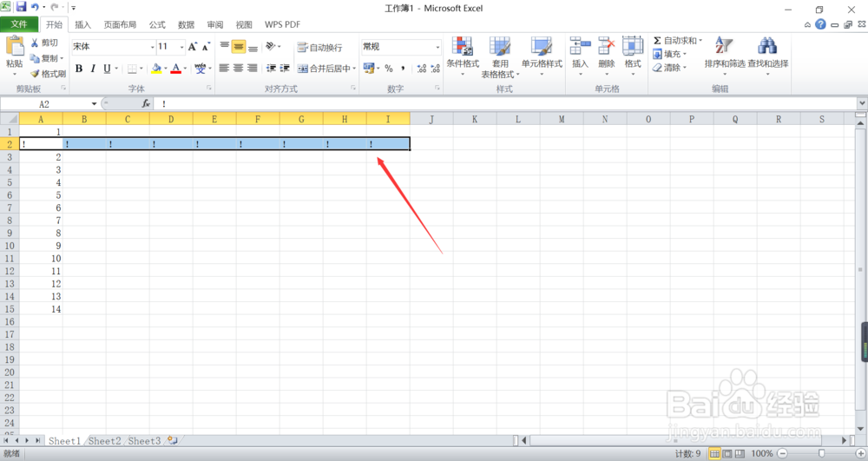868x461 pixels.
Task: Click the Excel Help question mark
Action: pyautogui.click(x=820, y=24)
